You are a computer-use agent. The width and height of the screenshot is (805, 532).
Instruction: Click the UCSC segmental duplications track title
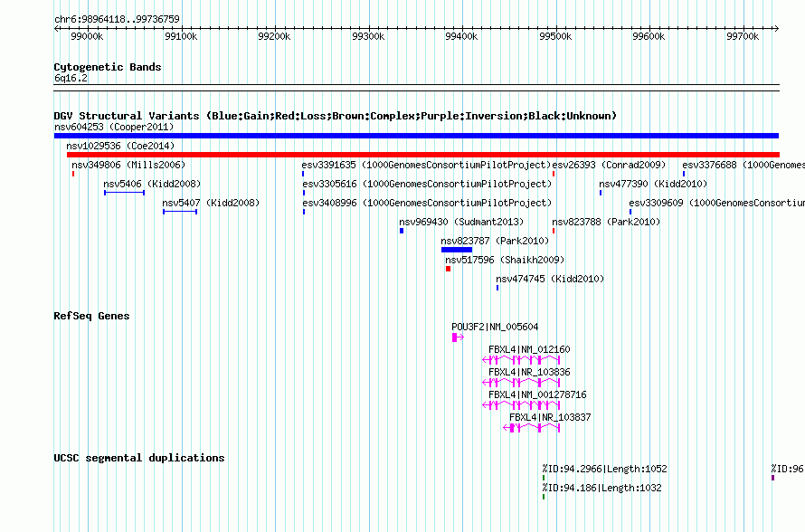[x=139, y=458]
